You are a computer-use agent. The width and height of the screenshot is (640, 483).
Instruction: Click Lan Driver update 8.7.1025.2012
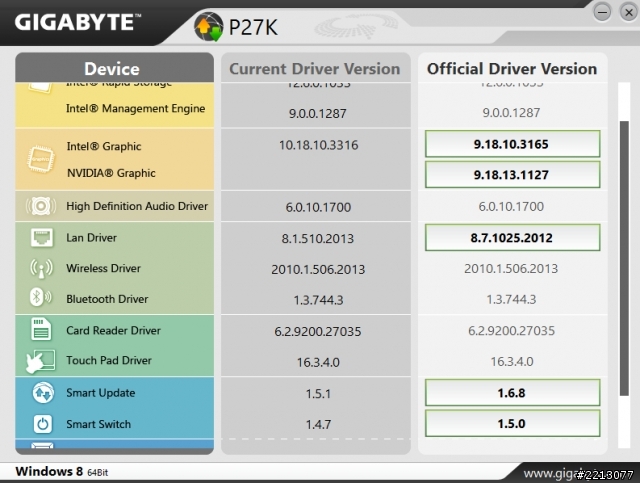pos(512,238)
